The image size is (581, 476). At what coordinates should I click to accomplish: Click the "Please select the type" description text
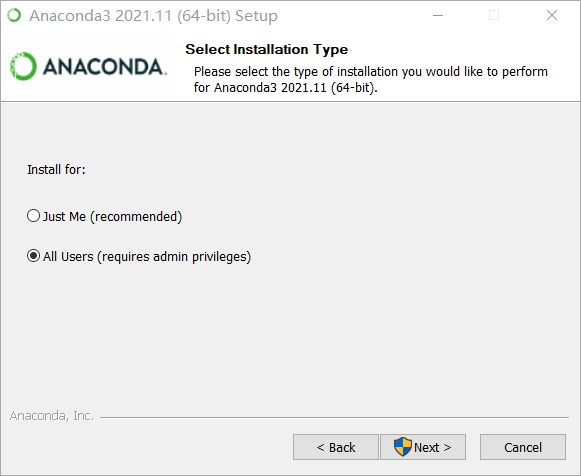click(371, 80)
